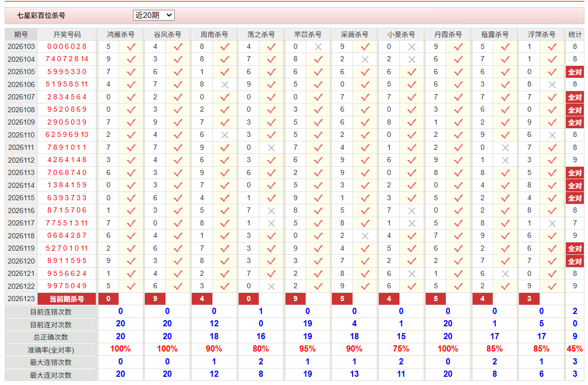Click 丹霞杀号 check mark in row 2026110
The height and width of the screenshot is (385, 588).
point(458,135)
